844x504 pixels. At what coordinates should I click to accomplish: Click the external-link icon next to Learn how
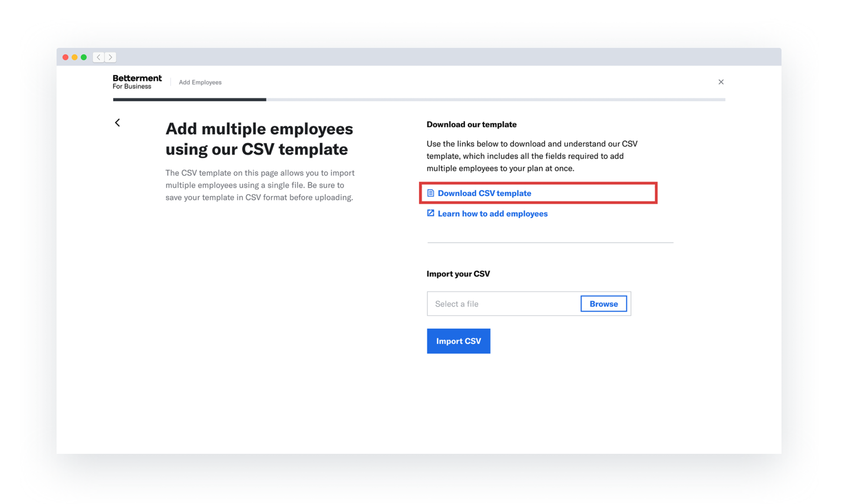click(x=430, y=213)
